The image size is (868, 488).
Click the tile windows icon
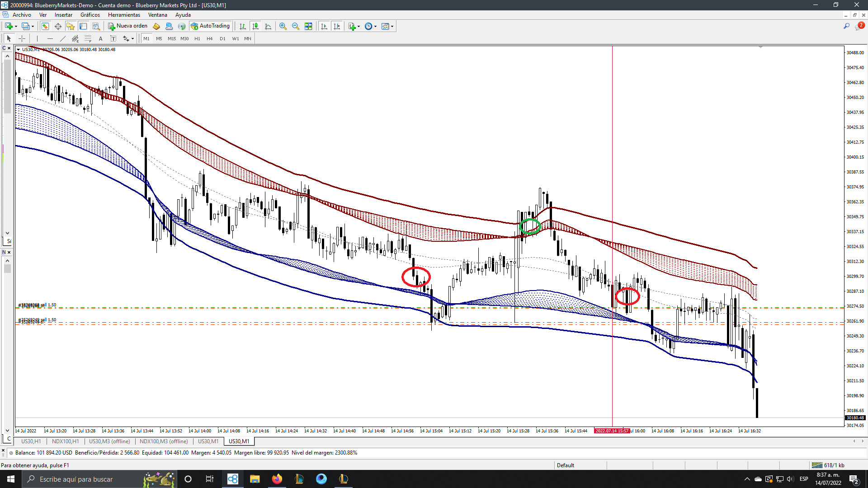click(x=308, y=26)
